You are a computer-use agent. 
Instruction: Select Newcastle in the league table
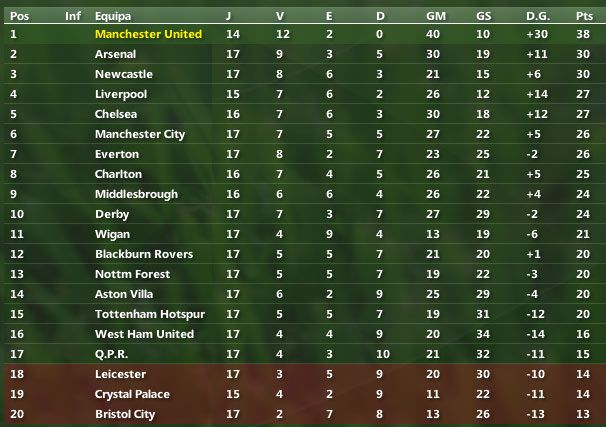pos(122,74)
